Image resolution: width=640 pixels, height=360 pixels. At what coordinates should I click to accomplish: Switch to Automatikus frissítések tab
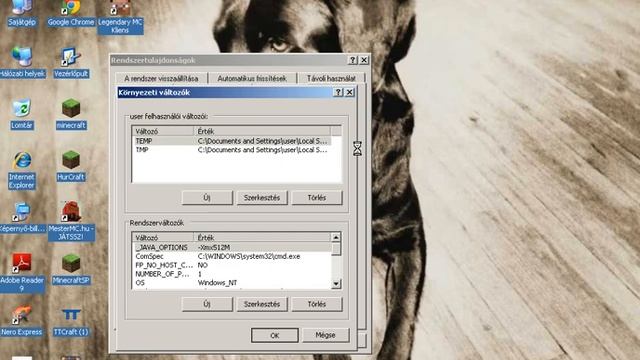coord(252,78)
